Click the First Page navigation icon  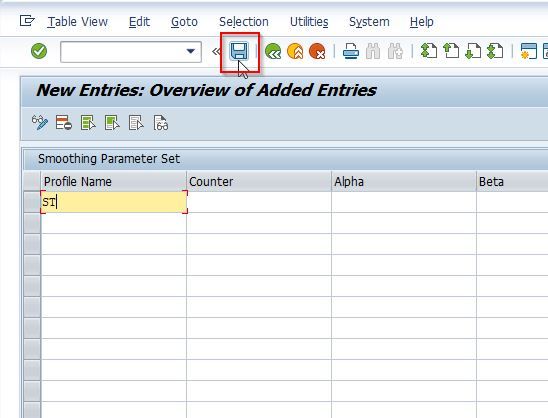pyautogui.click(x=429, y=51)
